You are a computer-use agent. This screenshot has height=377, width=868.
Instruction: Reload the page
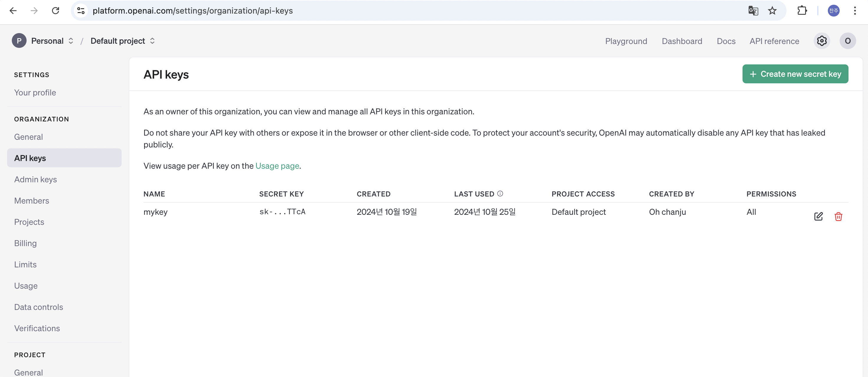tap(56, 11)
